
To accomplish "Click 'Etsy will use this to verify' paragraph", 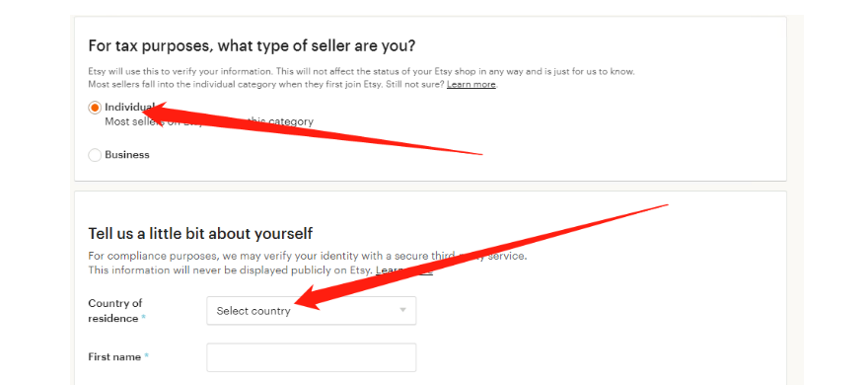I will tap(361, 78).
